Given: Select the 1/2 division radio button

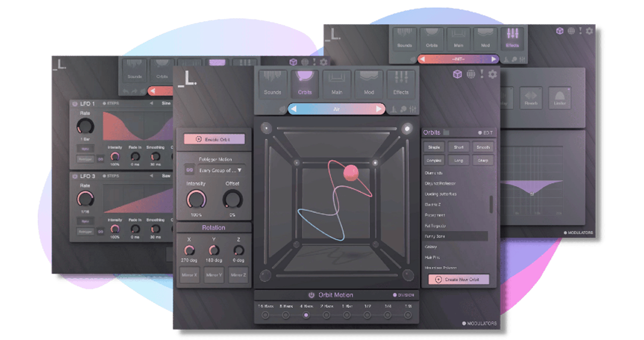Looking at the screenshot, I should pos(367,315).
